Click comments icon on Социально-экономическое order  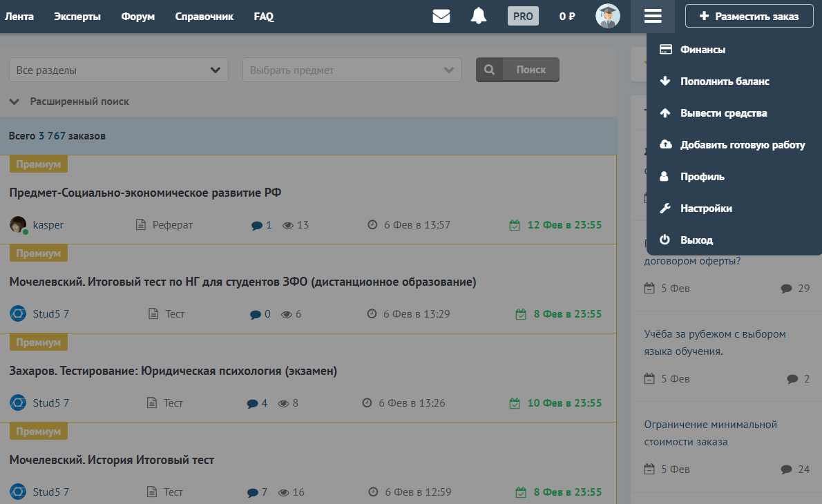click(257, 225)
